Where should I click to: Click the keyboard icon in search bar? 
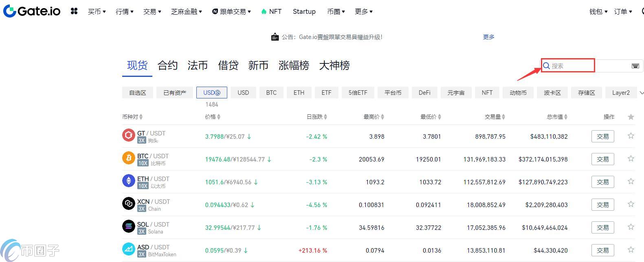[635, 66]
